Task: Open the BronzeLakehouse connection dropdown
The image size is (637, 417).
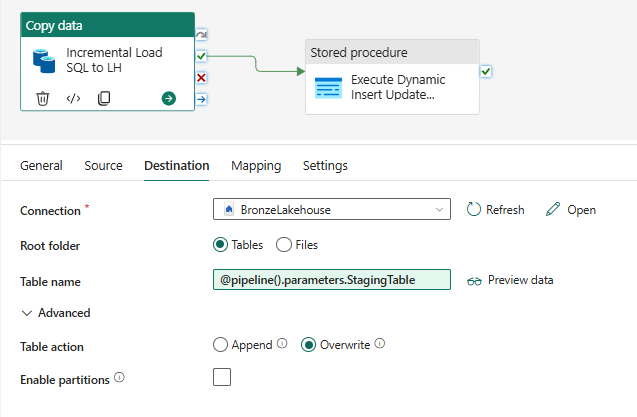Action: (x=332, y=209)
